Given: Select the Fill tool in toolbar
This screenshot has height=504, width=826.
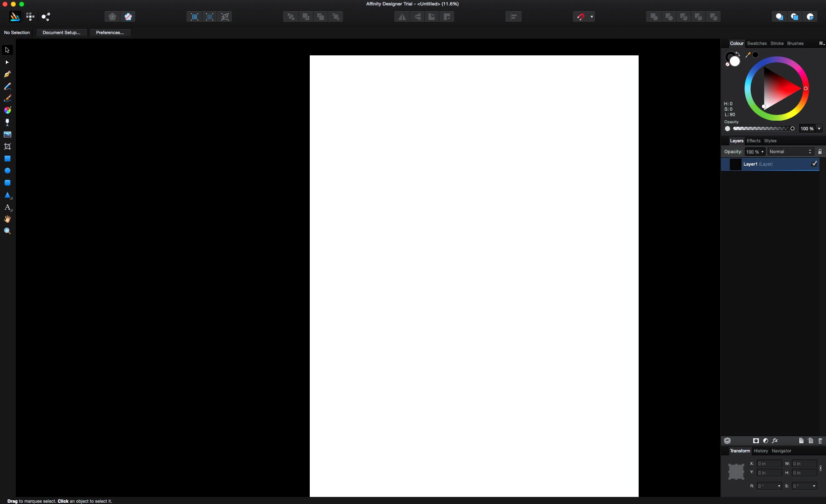Looking at the screenshot, I should pos(7,110).
